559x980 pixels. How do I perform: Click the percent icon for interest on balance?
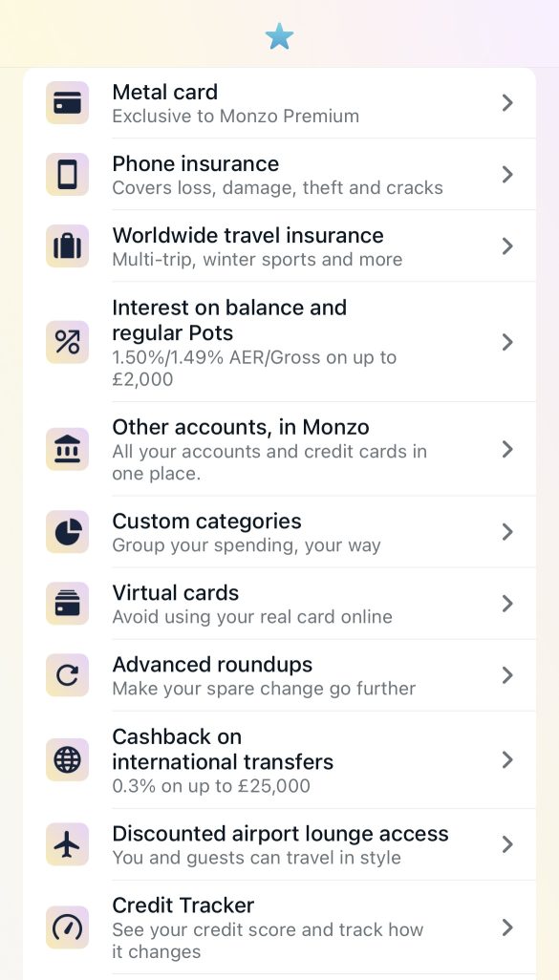[x=67, y=341]
